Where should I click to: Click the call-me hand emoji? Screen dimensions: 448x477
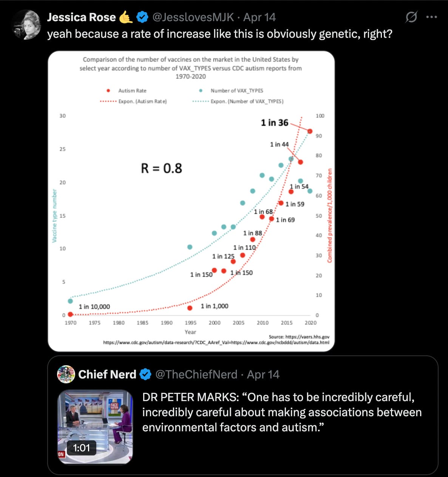click(x=126, y=17)
